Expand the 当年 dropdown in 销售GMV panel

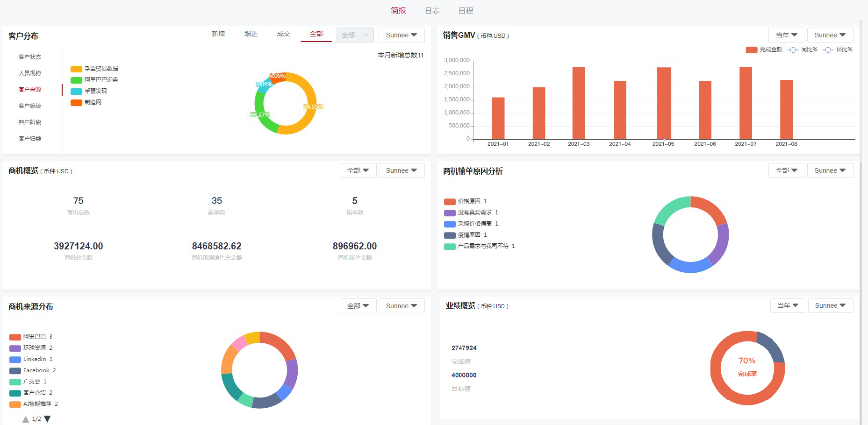point(787,35)
